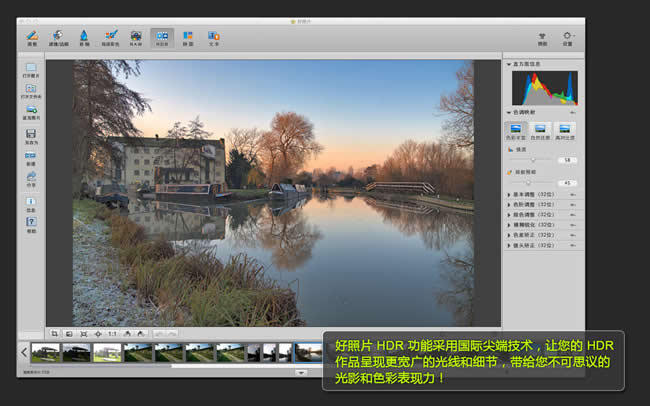650x406 pixels.
Task: Collapse the tone mapping section
Action: pos(509,112)
